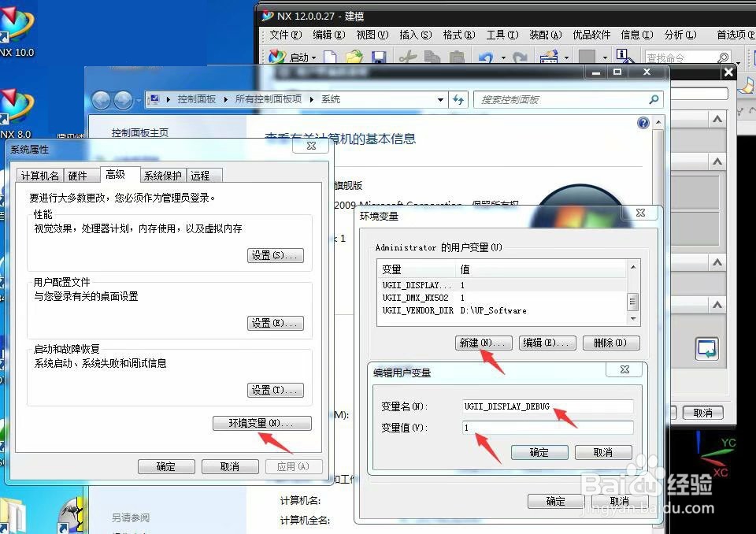This screenshot has height=534, width=756.
Task: Click 设置(S) under 性能 section
Action: [x=276, y=256]
